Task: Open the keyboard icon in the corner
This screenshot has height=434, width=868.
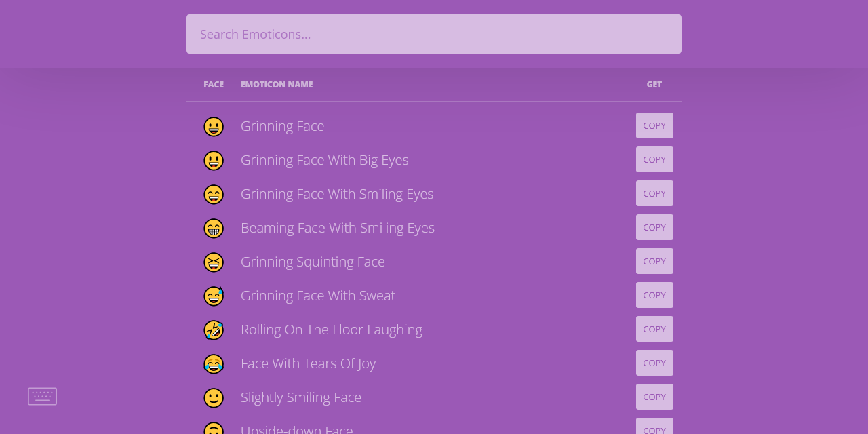Action: click(42, 396)
